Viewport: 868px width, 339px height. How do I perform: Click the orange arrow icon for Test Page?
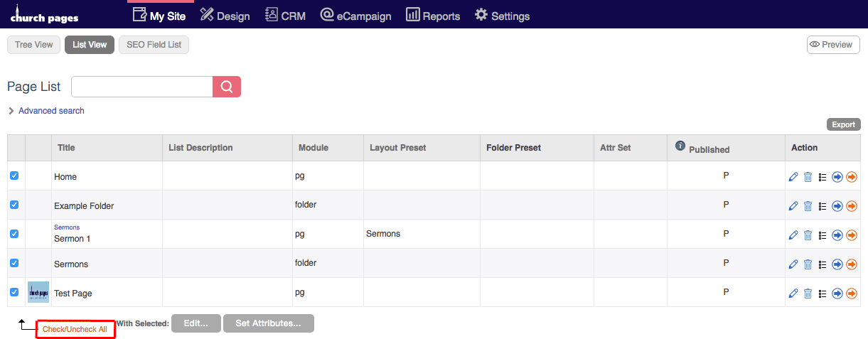[852, 294]
